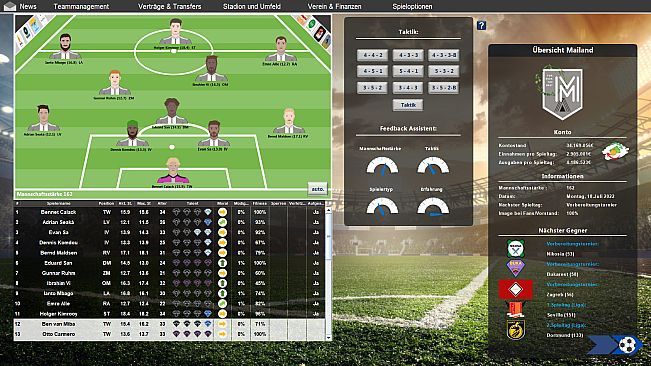This screenshot has width=651, height=366.
Task: Choose the 3-5-2-B formation button
Action: [x=444, y=88]
